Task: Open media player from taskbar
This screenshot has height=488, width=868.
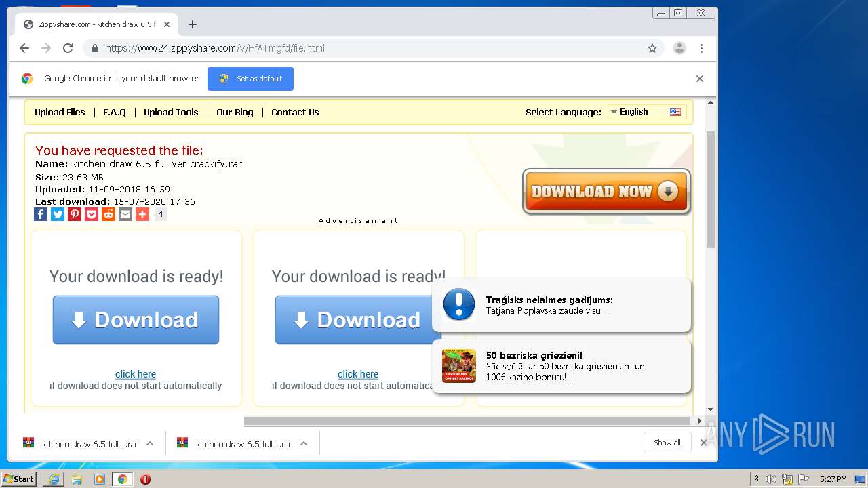Action: click(100, 479)
